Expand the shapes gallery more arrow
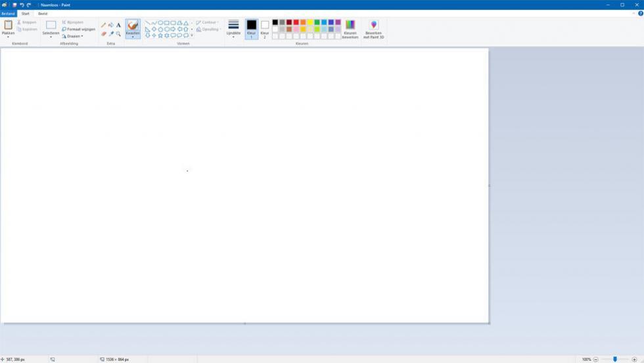Viewport: 644px width, 363px height. (192, 36)
